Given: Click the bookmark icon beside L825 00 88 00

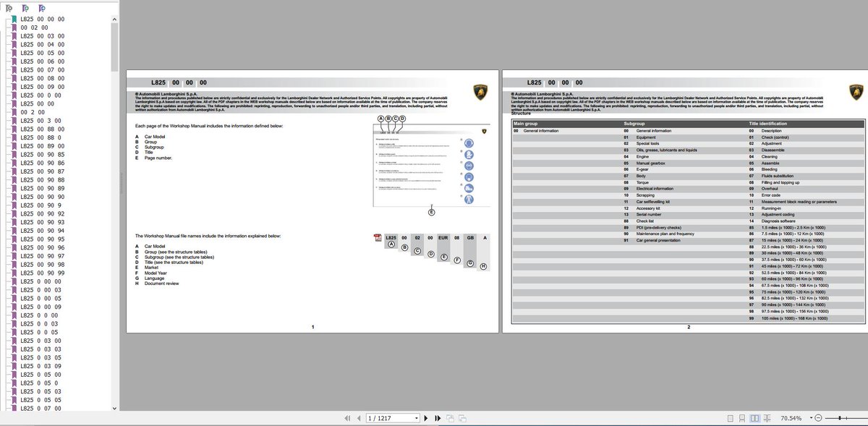Looking at the screenshot, I should 14,128.
